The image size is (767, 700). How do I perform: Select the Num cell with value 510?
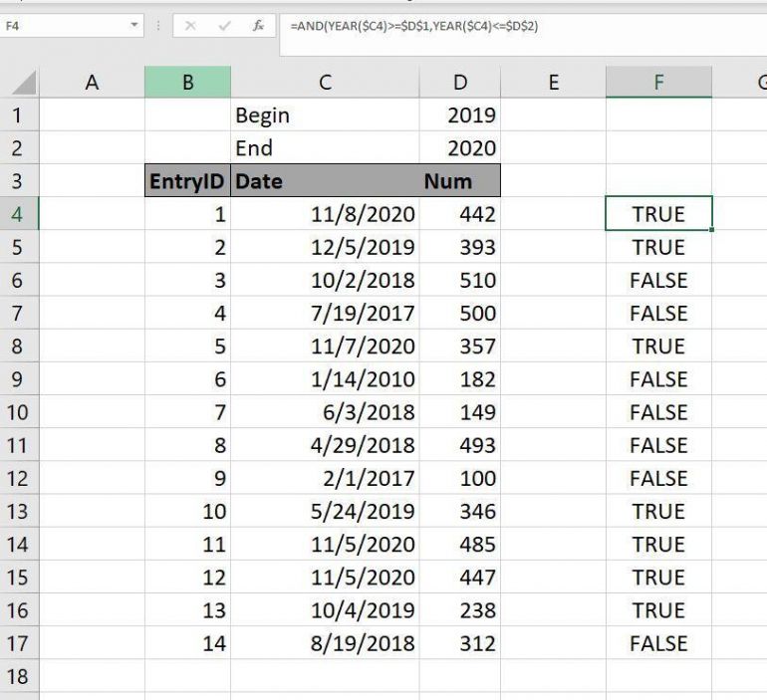click(x=459, y=281)
